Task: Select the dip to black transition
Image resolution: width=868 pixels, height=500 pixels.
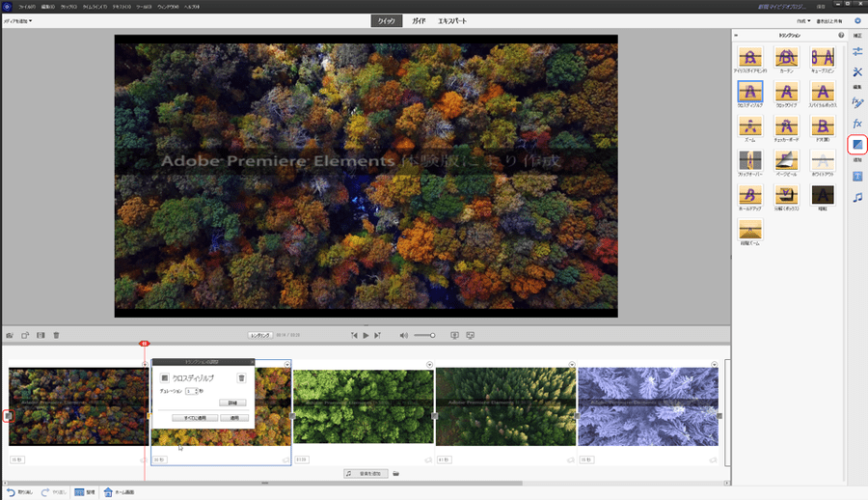Action: click(x=823, y=195)
